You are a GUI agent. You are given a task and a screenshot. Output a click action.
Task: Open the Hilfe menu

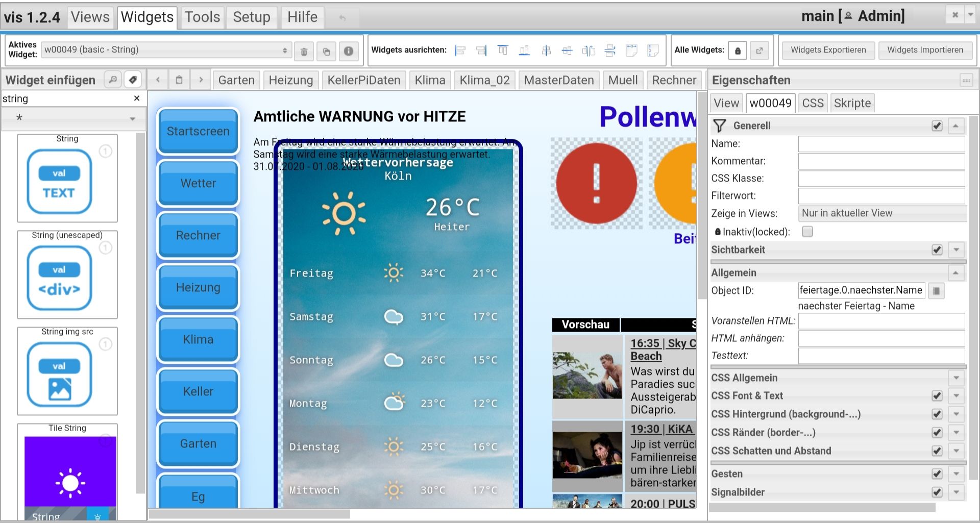(302, 17)
